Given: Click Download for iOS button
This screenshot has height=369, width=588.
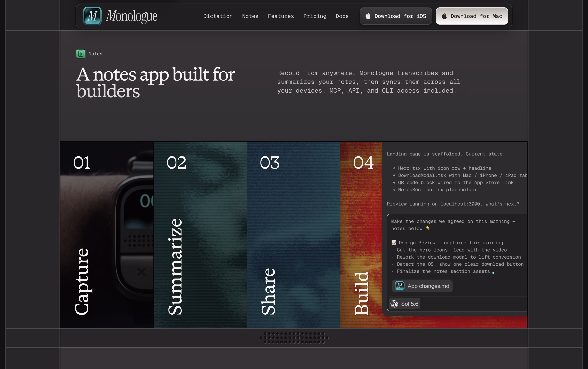Looking at the screenshot, I should (x=396, y=16).
